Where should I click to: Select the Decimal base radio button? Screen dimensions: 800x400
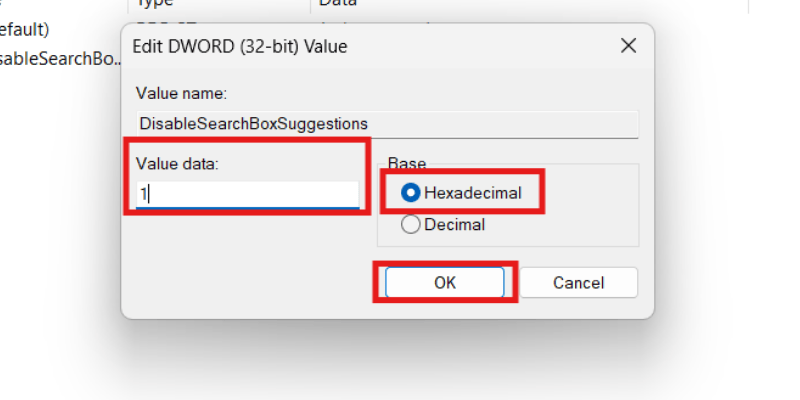click(x=411, y=225)
